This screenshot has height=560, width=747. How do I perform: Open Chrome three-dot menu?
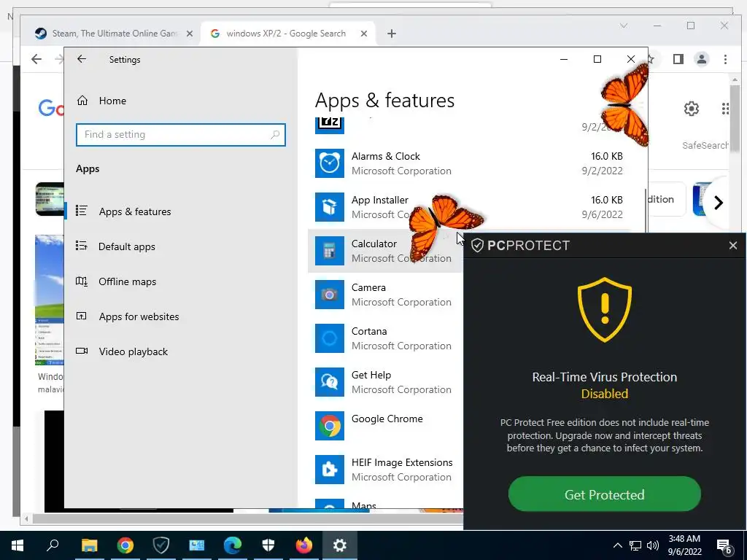click(x=725, y=59)
